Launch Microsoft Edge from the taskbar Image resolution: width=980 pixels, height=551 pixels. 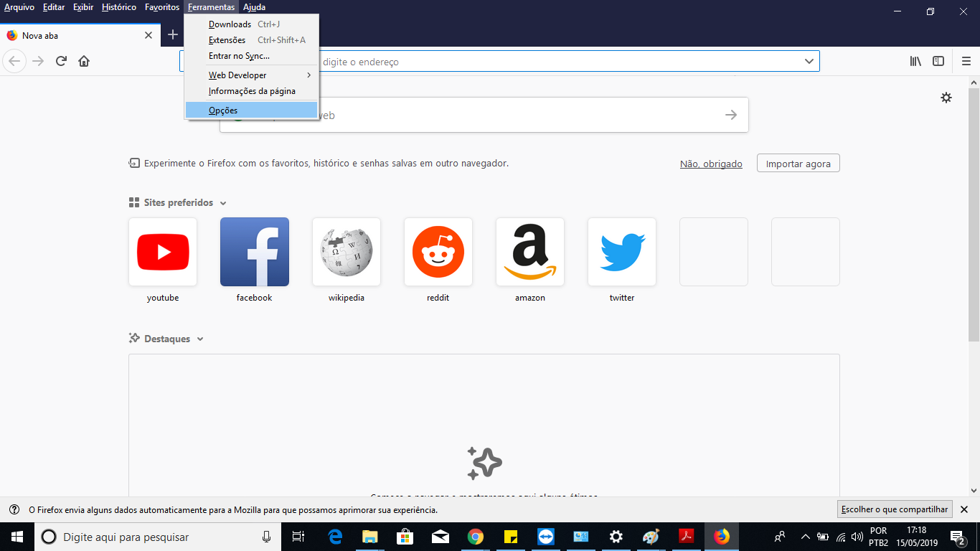(x=335, y=537)
